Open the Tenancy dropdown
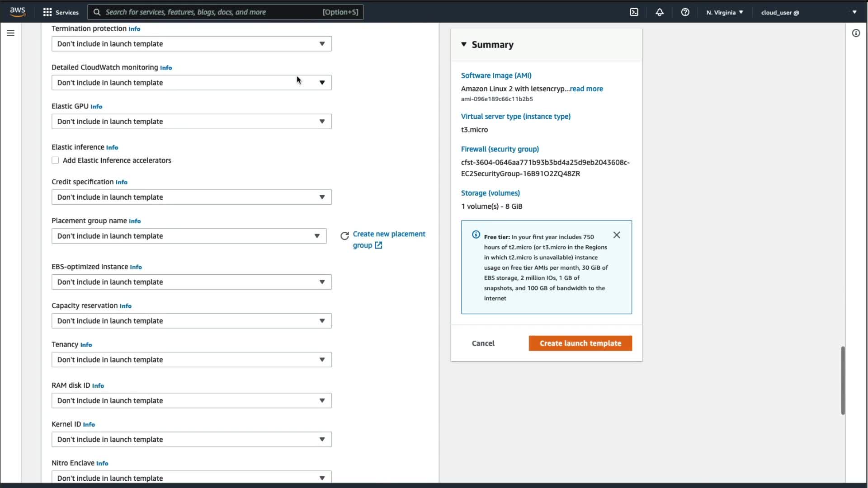The width and height of the screenshot is (868, 488). [x=191, y=360]
